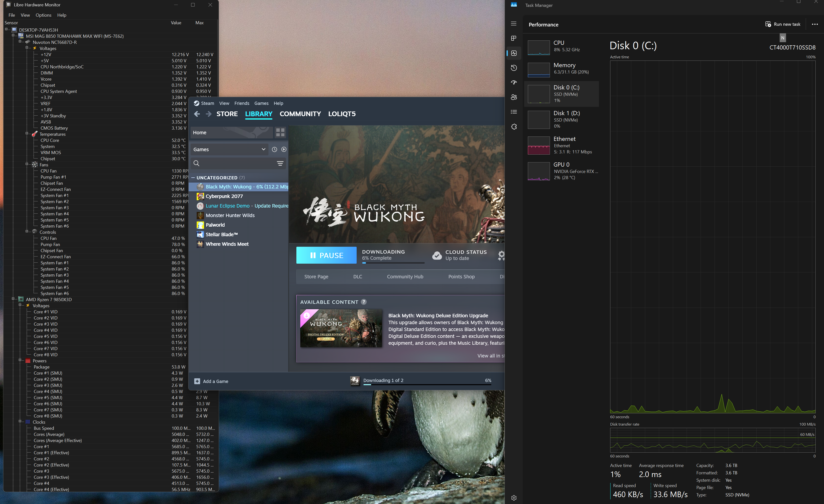This screenshot has width=824, height=504.
Task: Open the advanced filter icon in library search
Action: 280,163
